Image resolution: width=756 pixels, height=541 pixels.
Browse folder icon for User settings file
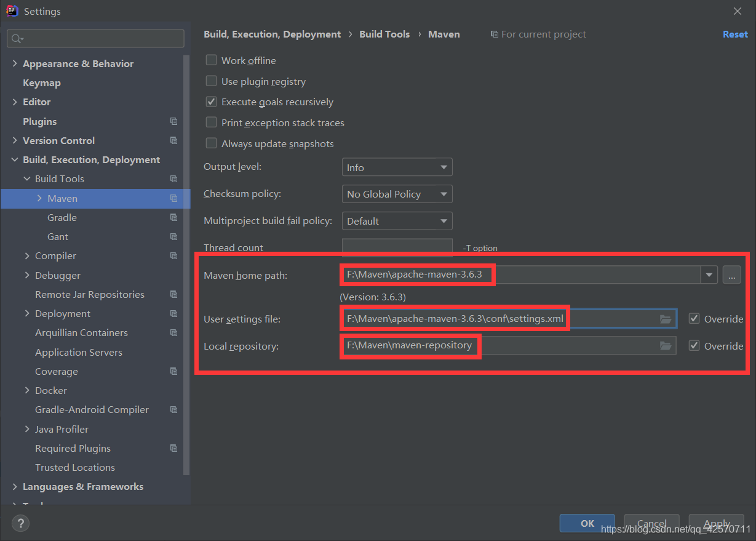click(666, 319)
